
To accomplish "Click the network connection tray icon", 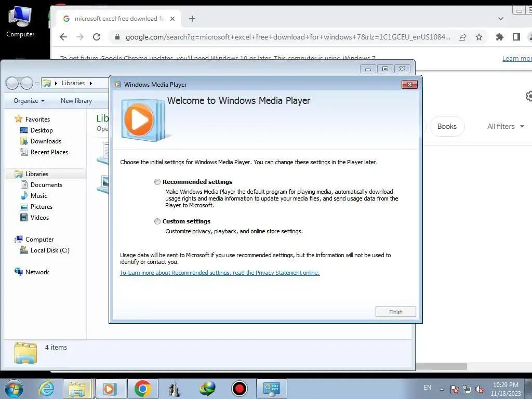I will click(x=467, y=389).
